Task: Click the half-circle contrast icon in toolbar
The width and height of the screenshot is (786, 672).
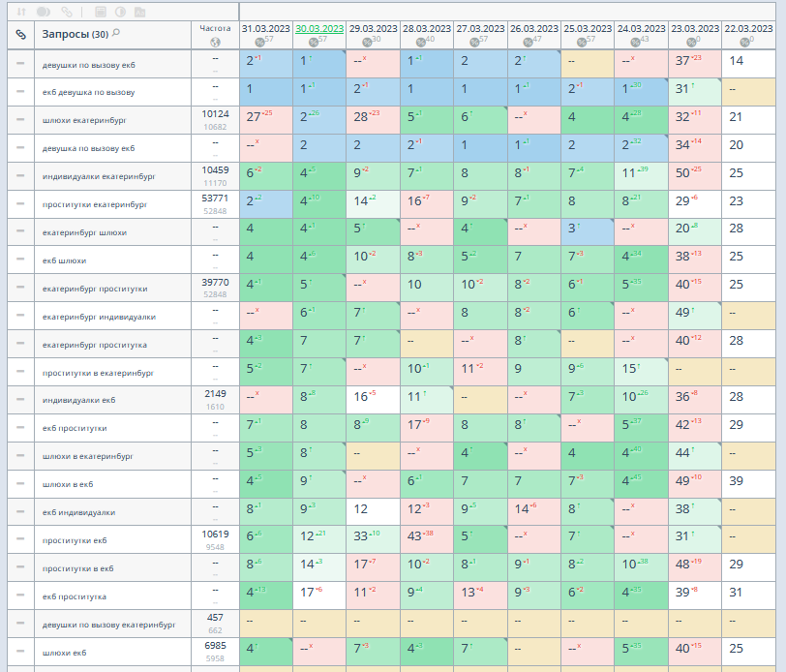Action: (x=120, y=13)
